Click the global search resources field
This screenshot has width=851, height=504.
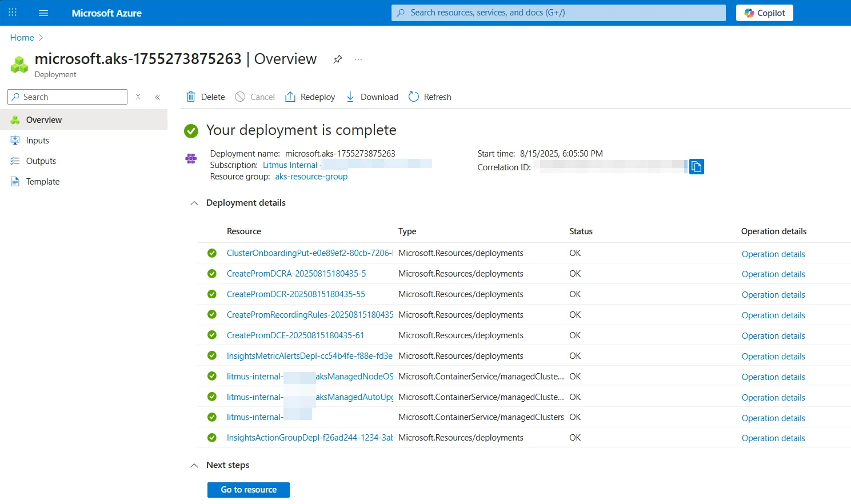[x=558, y=13]
